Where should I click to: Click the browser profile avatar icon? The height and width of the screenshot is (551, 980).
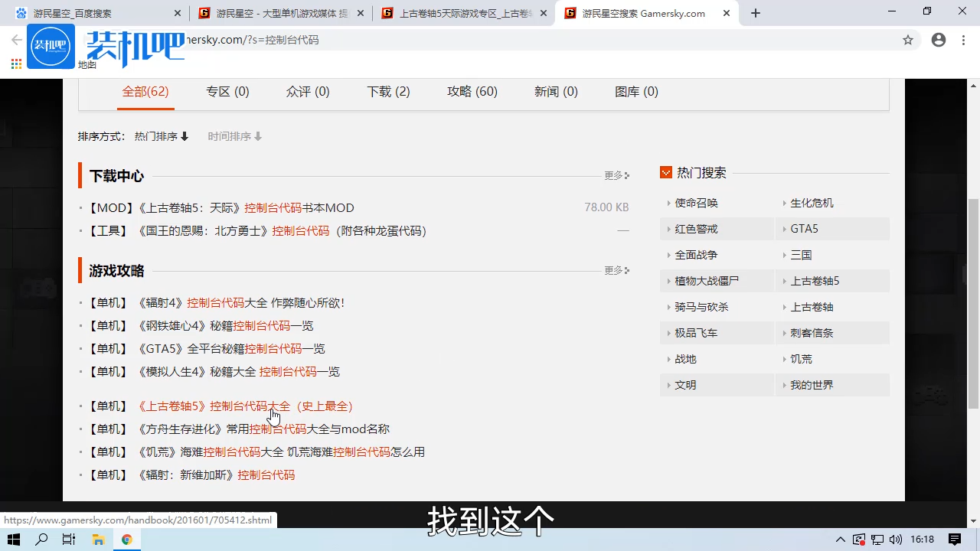[938, 40]
